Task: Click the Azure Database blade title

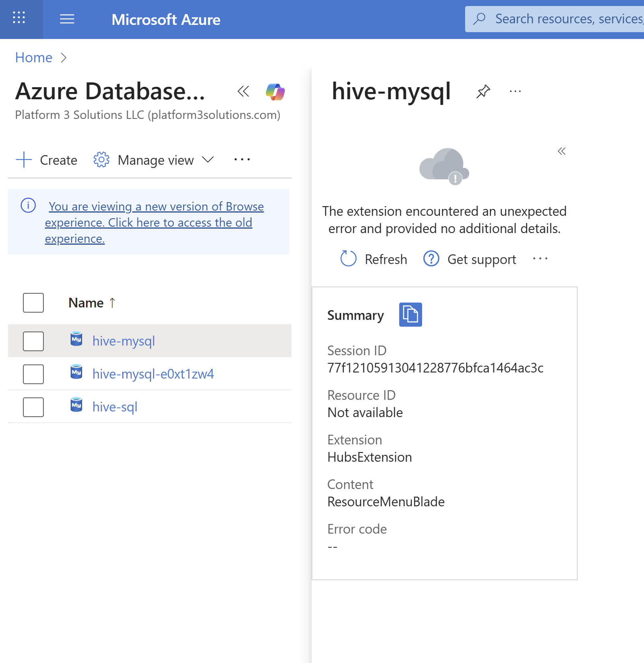Action: click(110, 91)
